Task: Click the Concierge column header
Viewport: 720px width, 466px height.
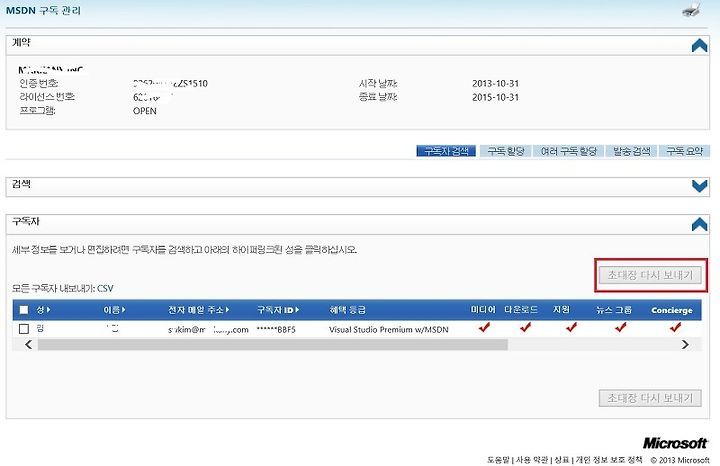Action: (671, 310)
